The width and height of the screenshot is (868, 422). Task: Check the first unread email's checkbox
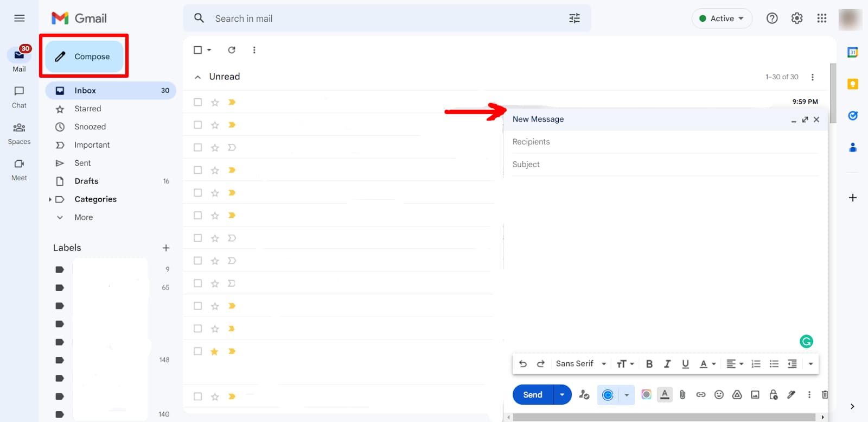point(198,102)
